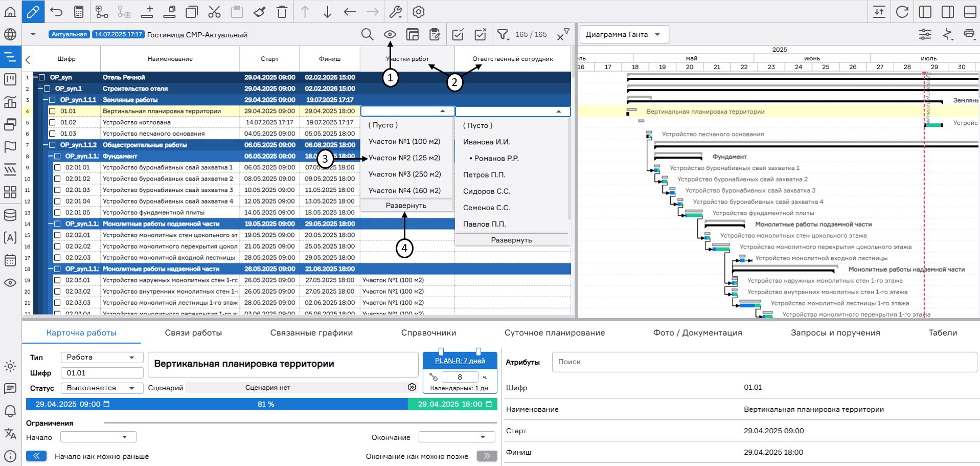Open the Диаграмма Ганта dropdown
Image resolution: width=980 pixels, height=466 pixels.
pyautogui.click(x=624, y=34)
